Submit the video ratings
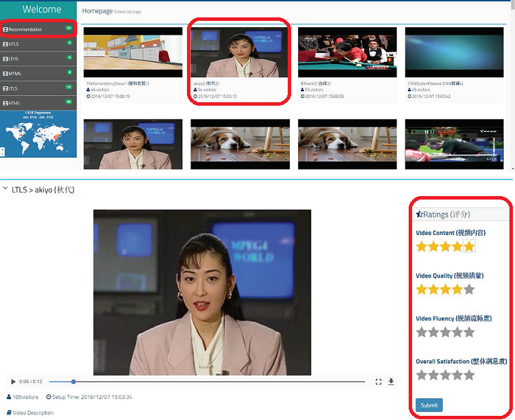 point(429,405)
